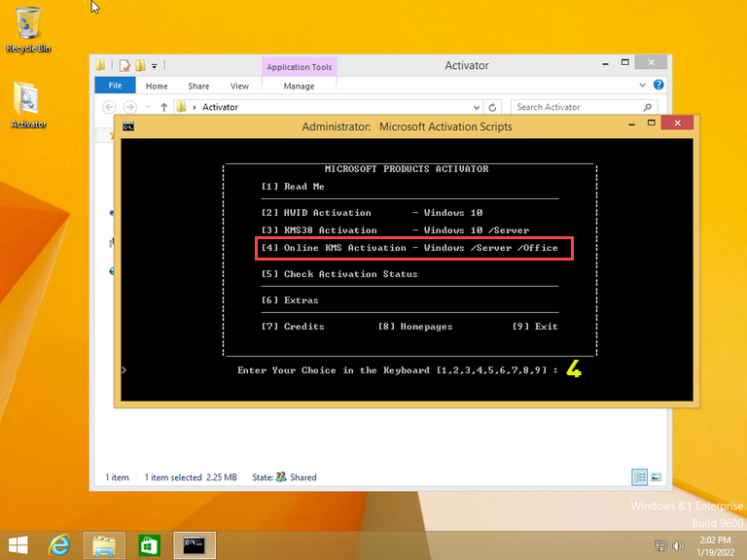Click the [6] Extras line

click(290, 300)
